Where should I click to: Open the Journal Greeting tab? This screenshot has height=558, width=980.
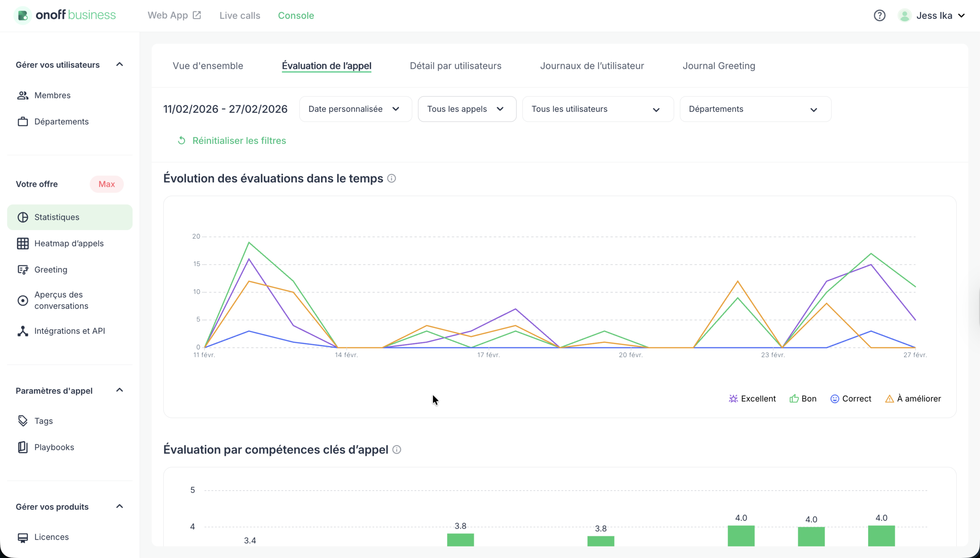click(719, 65)
